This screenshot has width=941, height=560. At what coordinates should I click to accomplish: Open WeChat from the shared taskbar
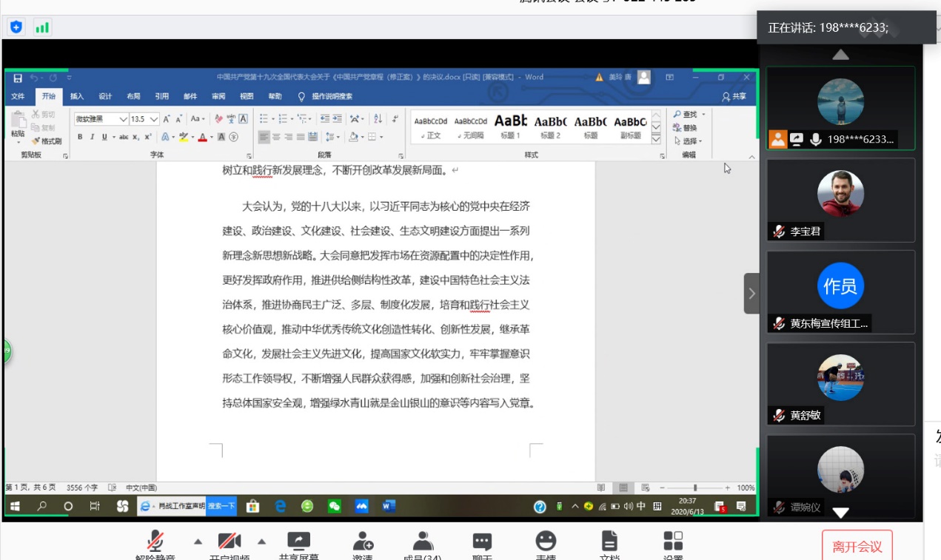pos(335,507)
